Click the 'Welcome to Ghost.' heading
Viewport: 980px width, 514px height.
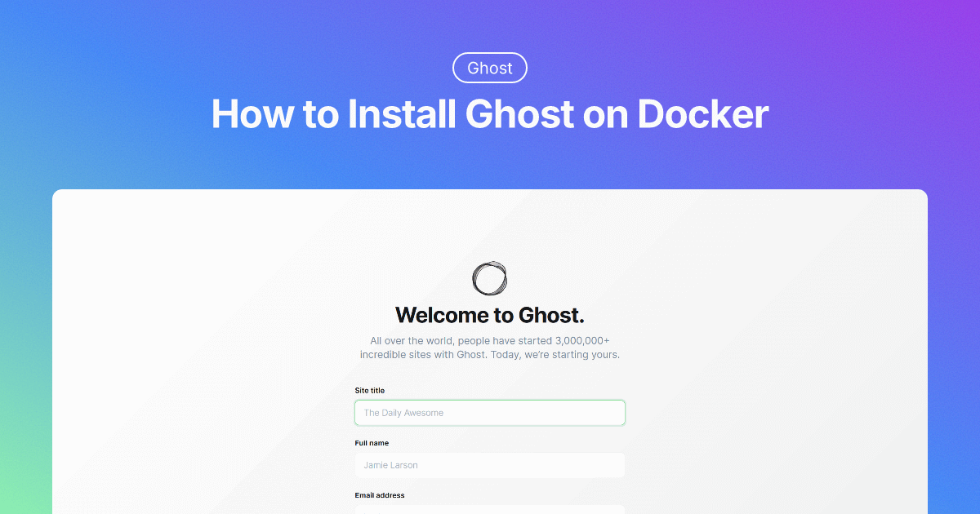click(x=490, y=315)
